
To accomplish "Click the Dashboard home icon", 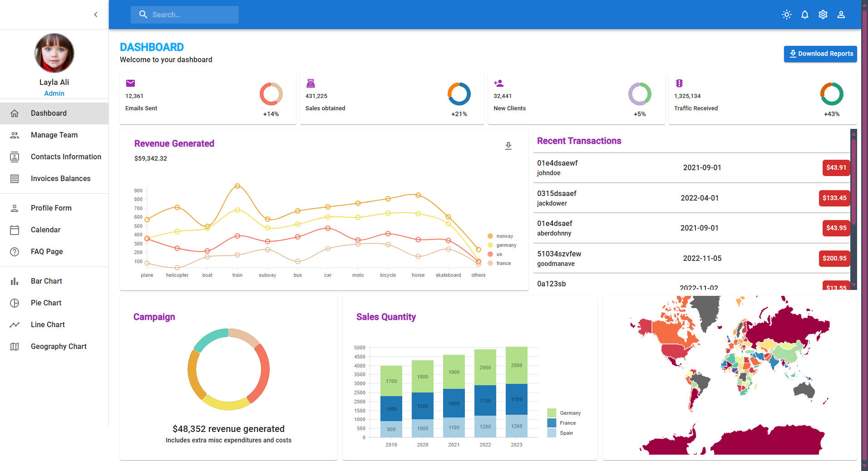I will pyautogui.click(x=15, y=113).
